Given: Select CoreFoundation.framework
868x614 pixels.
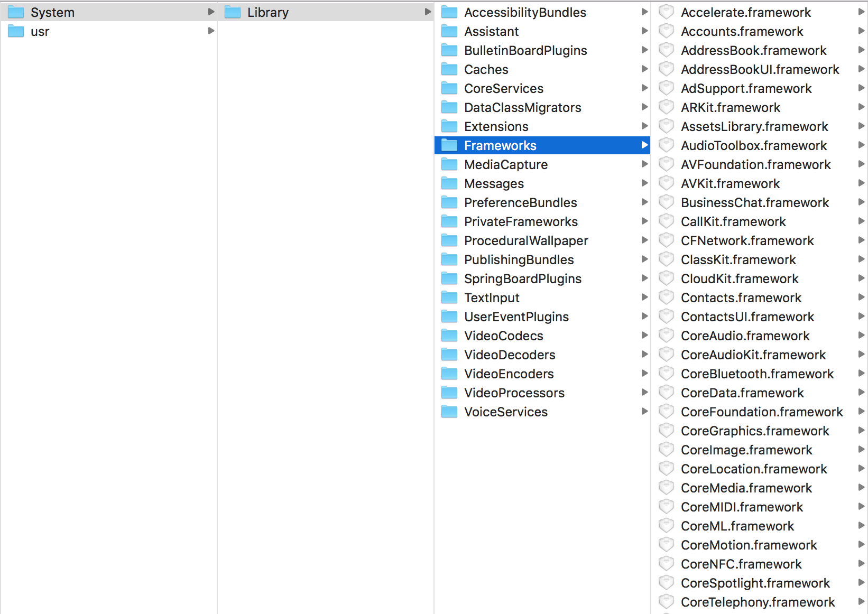Looking at the screenshot, I should click(760, 412).
